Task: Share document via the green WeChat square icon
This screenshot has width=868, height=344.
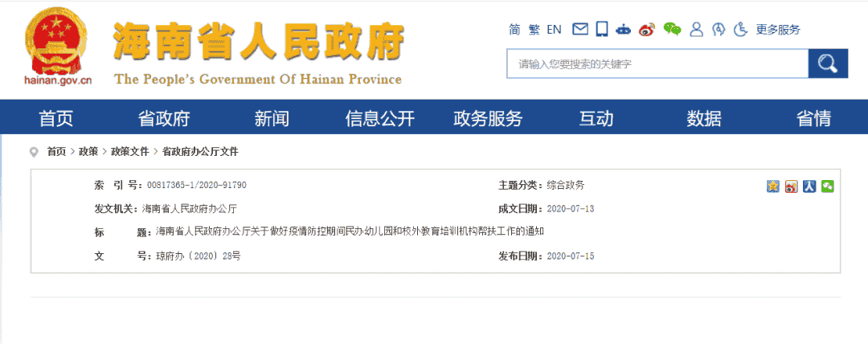Action: (x=827, y=186)
